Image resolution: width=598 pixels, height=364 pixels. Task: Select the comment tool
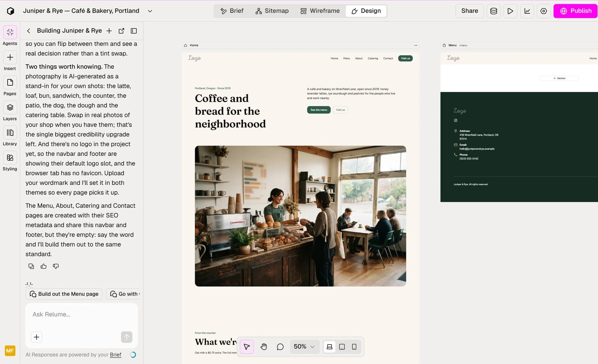click(280, 347)
